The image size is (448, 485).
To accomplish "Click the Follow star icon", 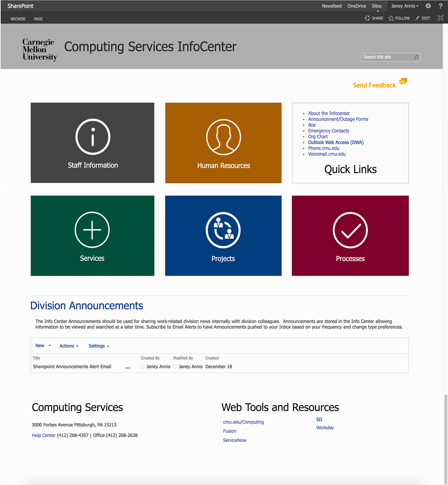I will 391,18.
